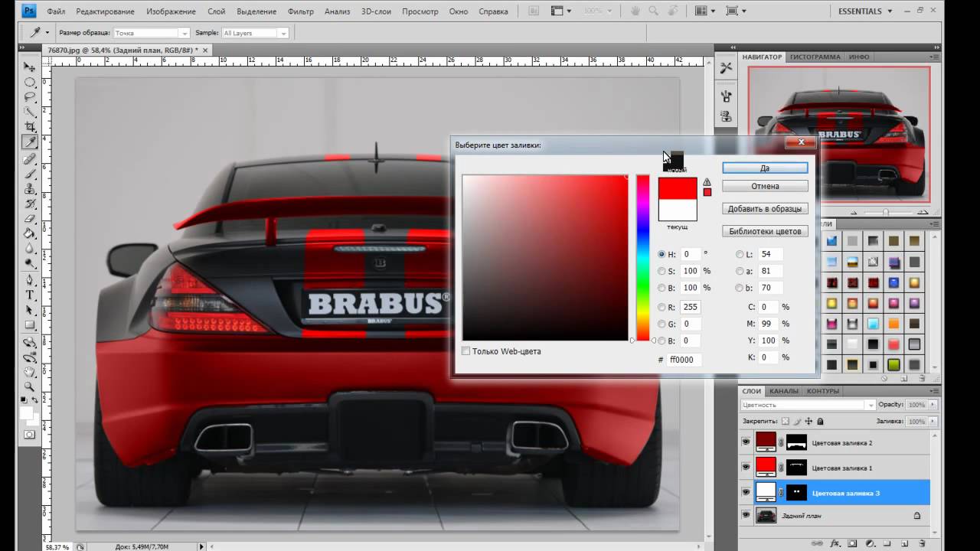Click the Добавить в образцы button

tap(765, 208)
